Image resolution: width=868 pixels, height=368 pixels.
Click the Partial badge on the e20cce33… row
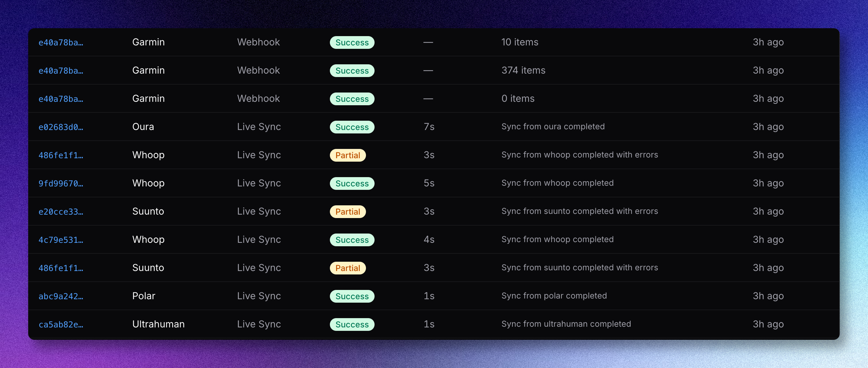(x=348, y=212)
